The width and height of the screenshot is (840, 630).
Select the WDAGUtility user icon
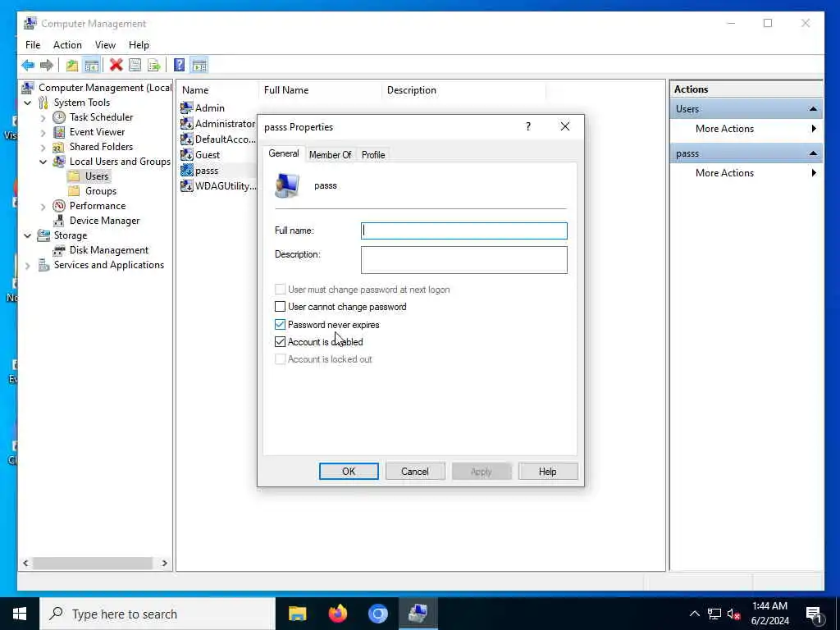click(186, 186)
